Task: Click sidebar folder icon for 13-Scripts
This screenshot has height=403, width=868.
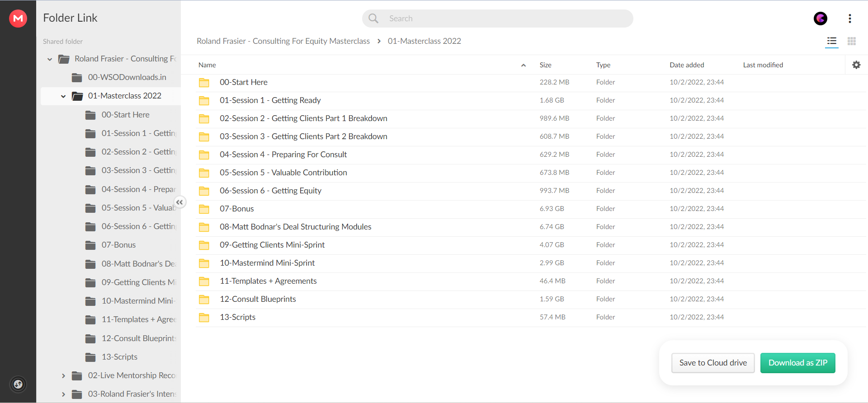Action: tap(90, 357)
